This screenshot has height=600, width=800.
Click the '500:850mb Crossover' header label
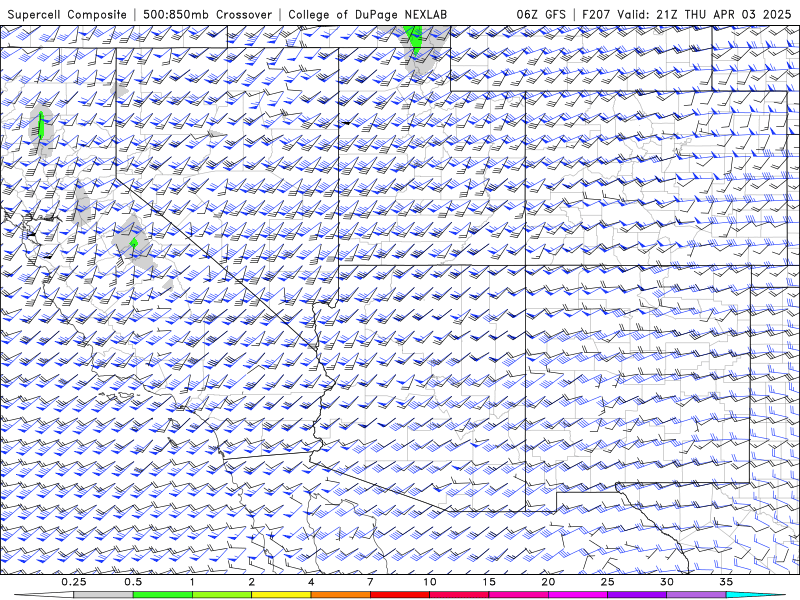click(207, 14)
